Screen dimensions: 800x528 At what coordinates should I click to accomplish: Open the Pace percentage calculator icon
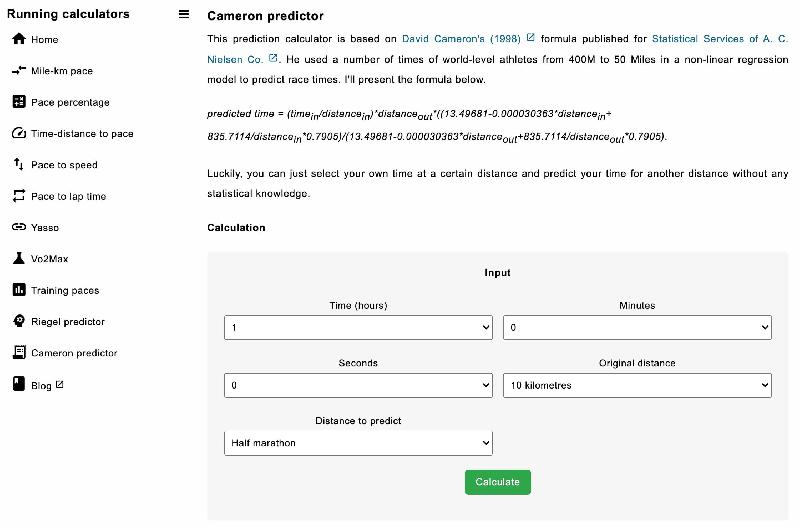coord(19,102)
